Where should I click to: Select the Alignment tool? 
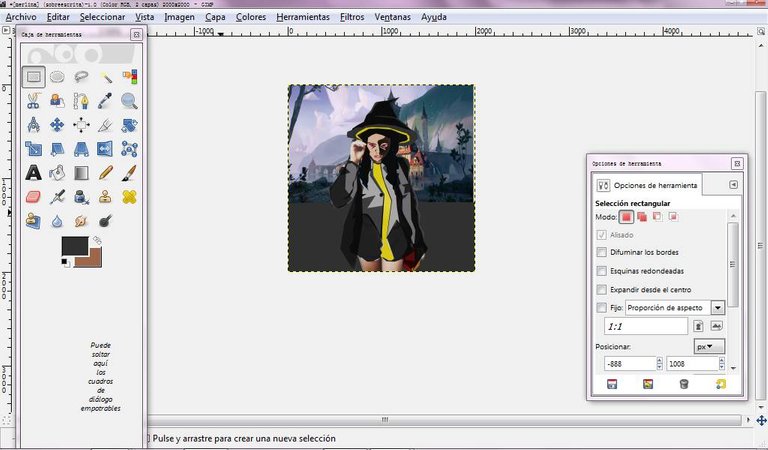coord(81,125)
